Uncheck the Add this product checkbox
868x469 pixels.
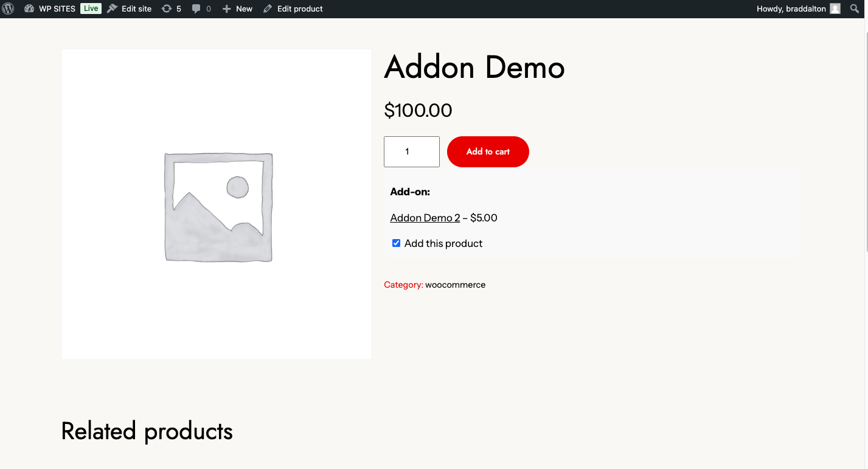pyautogui.click(x=397, y=243)
